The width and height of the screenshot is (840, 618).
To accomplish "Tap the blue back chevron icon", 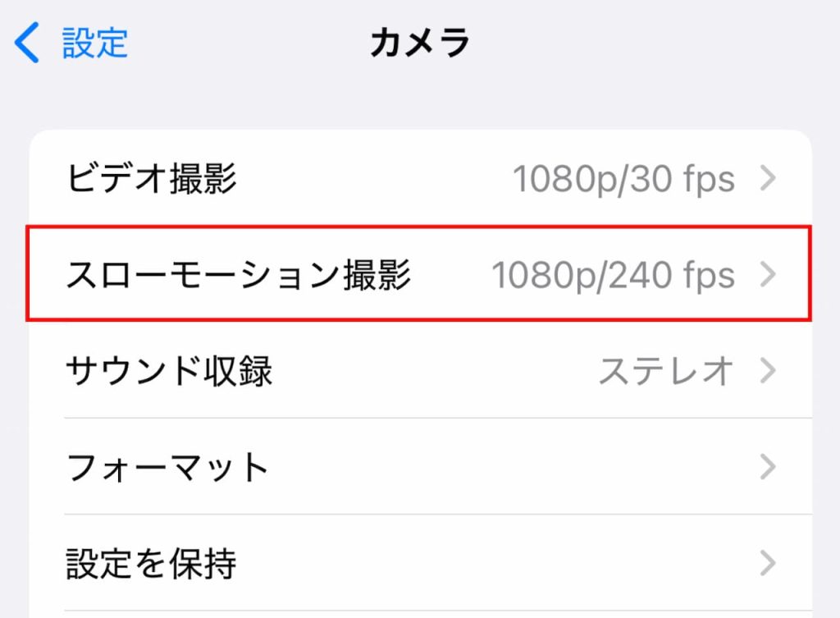I will pos(26,43).
